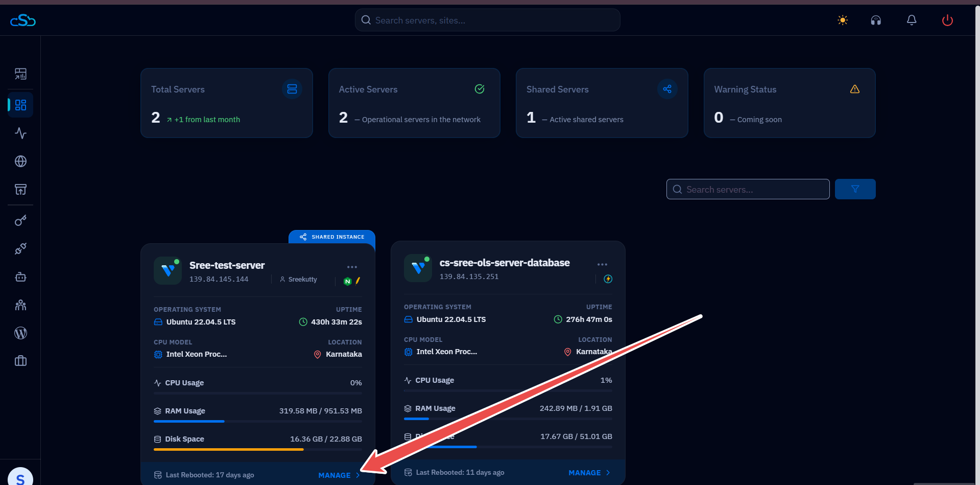Click cs-sree-ols-server-database Vultr provider logo

(x=418, y=268)
